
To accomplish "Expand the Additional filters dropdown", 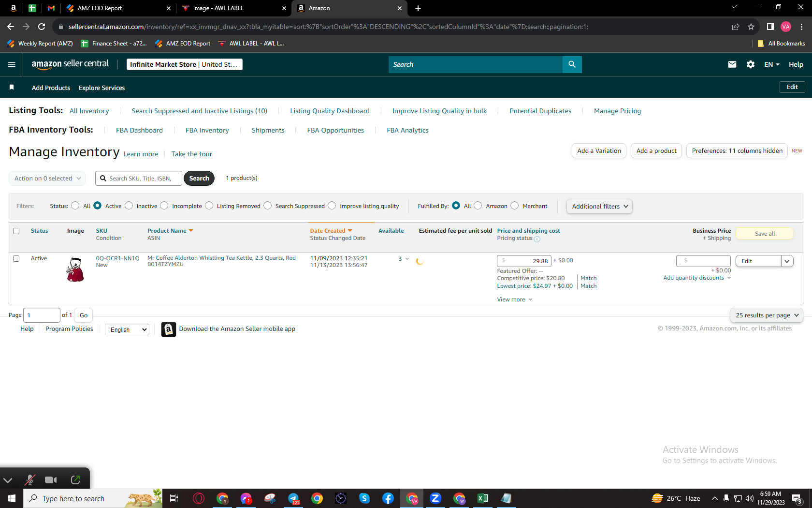I will [599, 206].
